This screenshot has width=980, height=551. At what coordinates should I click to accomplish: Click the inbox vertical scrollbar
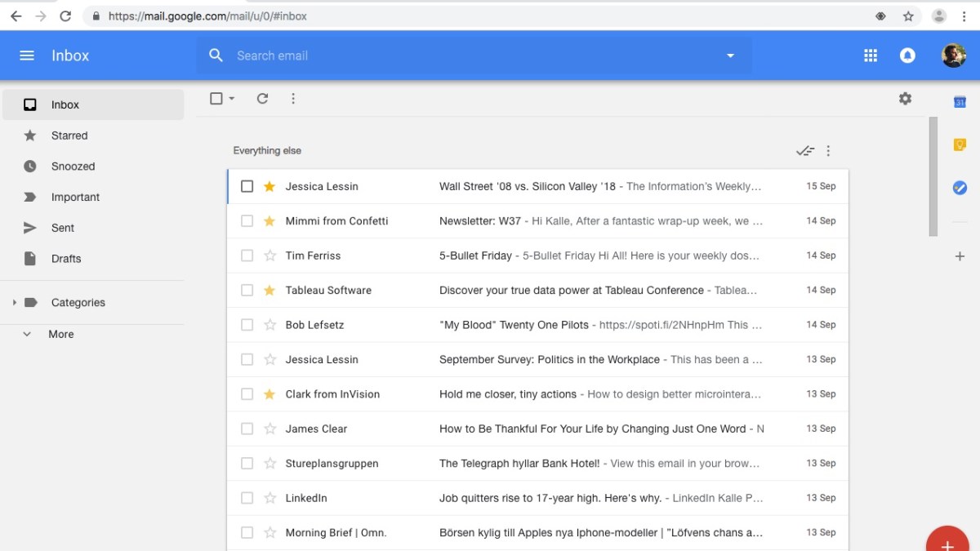pyautogui.click(x=933, y=176)
